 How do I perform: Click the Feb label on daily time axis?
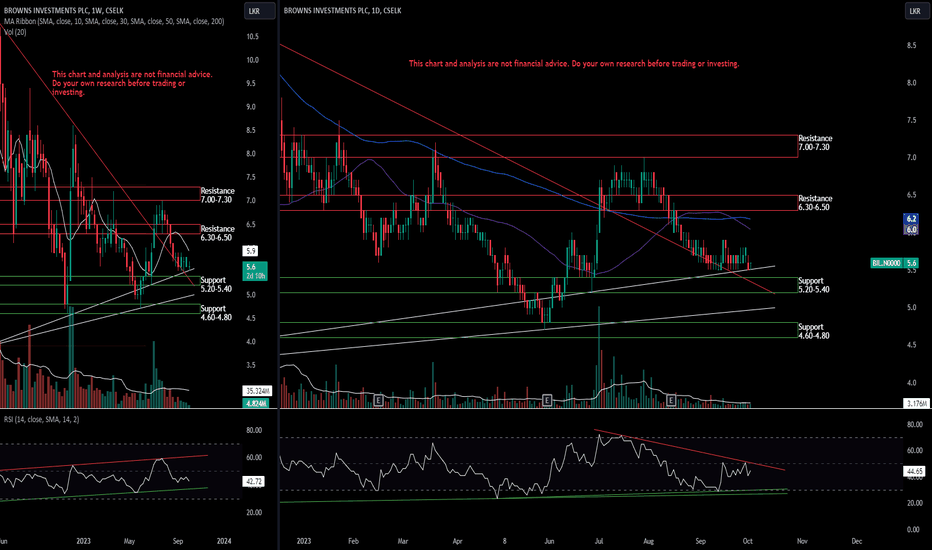click(353, 541)
